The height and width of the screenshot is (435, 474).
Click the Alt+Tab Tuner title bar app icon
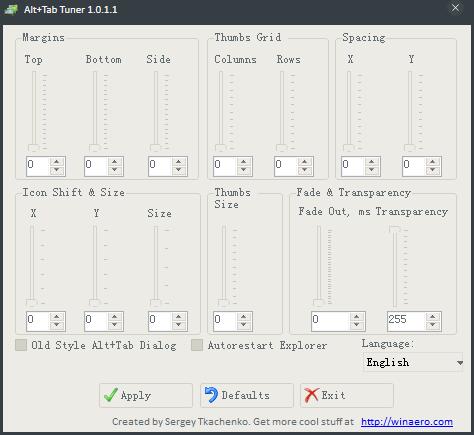pos(11,9)
